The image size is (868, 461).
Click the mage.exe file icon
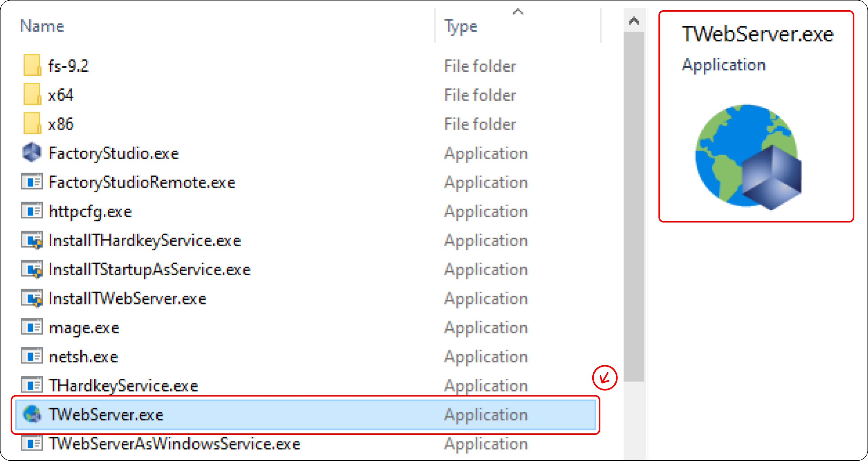pyautogui.click(x=32, y=327)
